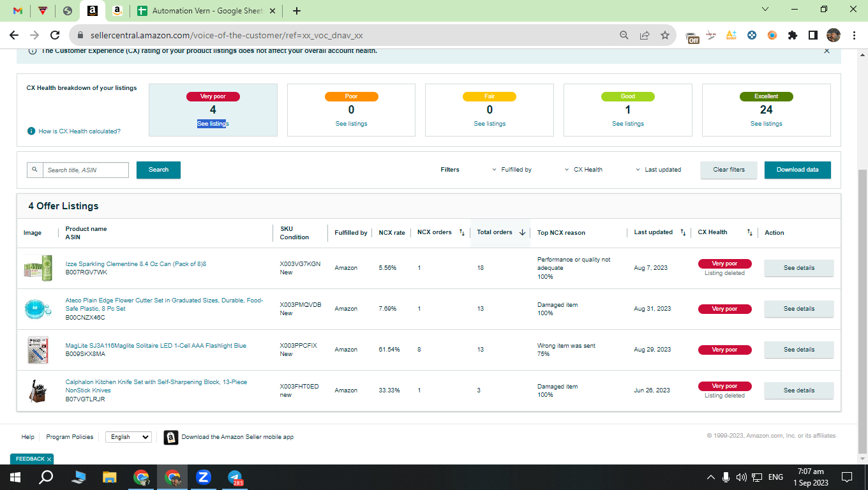Viewport: 868px width, 490px height.
Task: Click the Izze Clementine product thumbnail
Action: click(x=38, y=268)
